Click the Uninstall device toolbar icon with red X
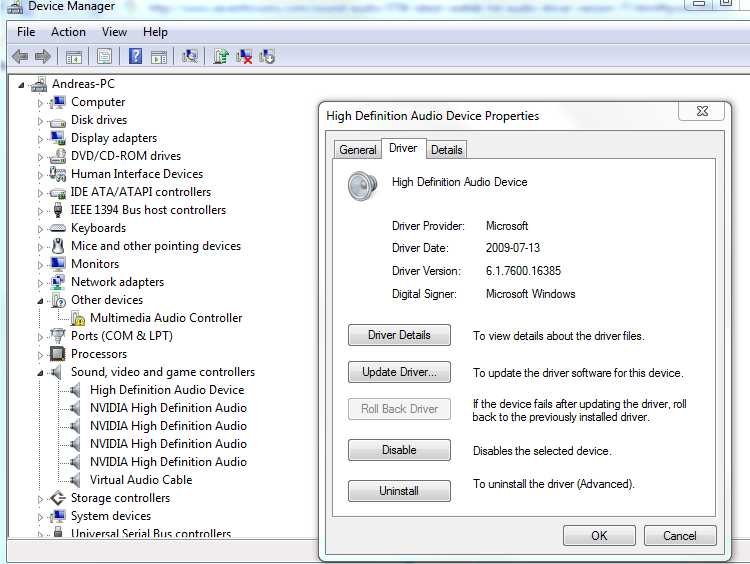This screenshot has height=564, width=750. (x=244, y=56)
